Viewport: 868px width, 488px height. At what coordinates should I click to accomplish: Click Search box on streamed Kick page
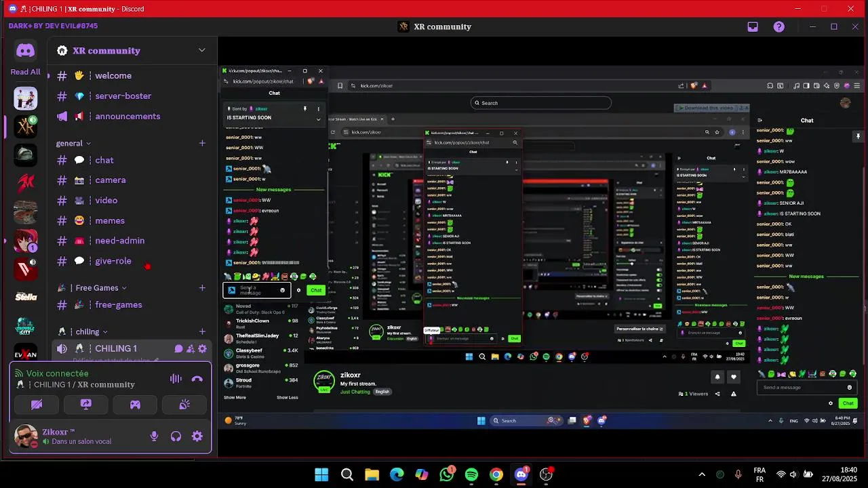541,103
